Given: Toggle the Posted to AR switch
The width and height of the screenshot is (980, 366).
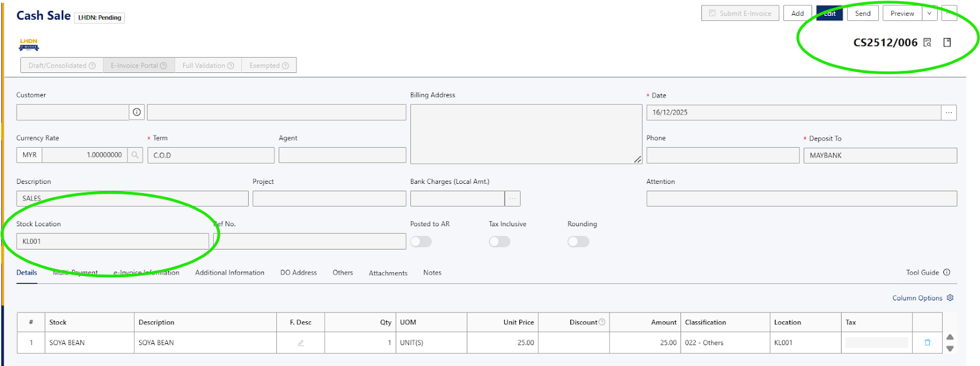Looking at the screenshot, I should coord(421,242).
